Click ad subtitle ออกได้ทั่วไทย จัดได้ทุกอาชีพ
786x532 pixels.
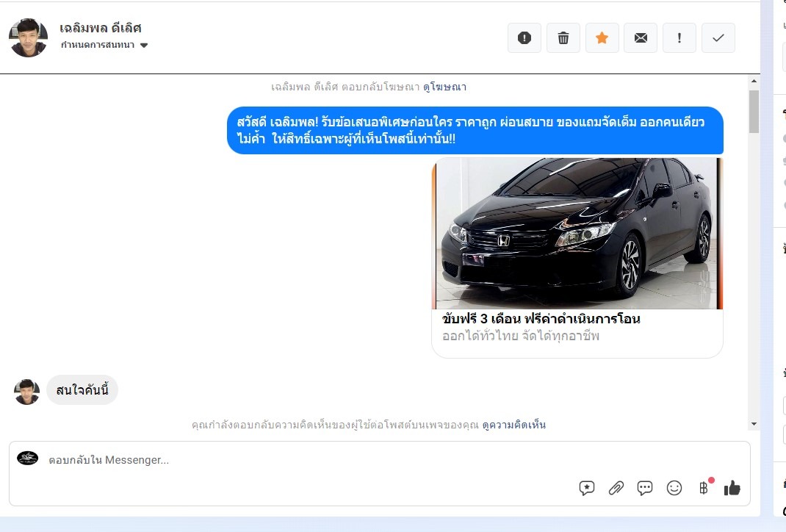pyautogui.click(x=521, y=336)
